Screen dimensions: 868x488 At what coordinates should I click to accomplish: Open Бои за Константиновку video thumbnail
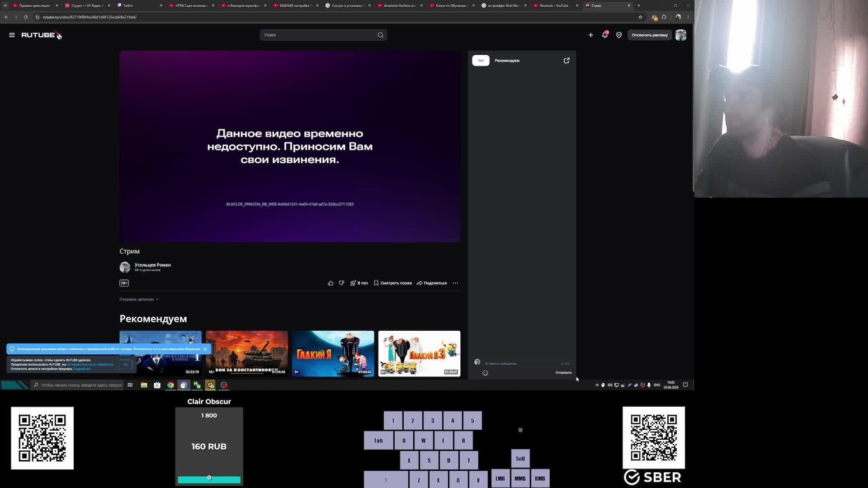click(246, 353)
